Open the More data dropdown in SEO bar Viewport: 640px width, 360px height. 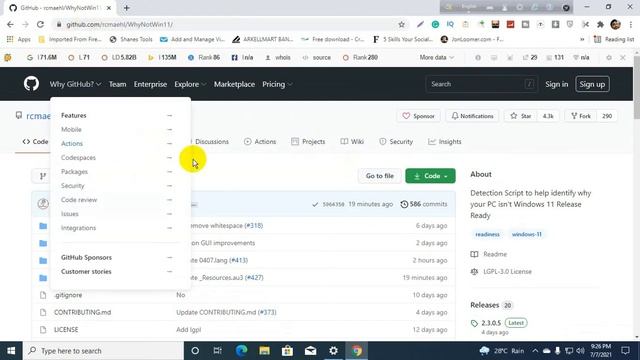click(x=437, y=58)
